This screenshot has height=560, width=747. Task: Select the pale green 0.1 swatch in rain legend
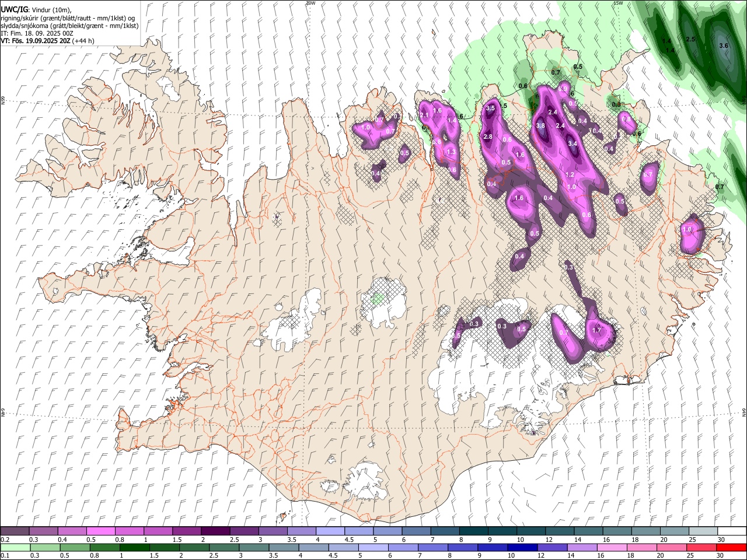pos(15,548)
